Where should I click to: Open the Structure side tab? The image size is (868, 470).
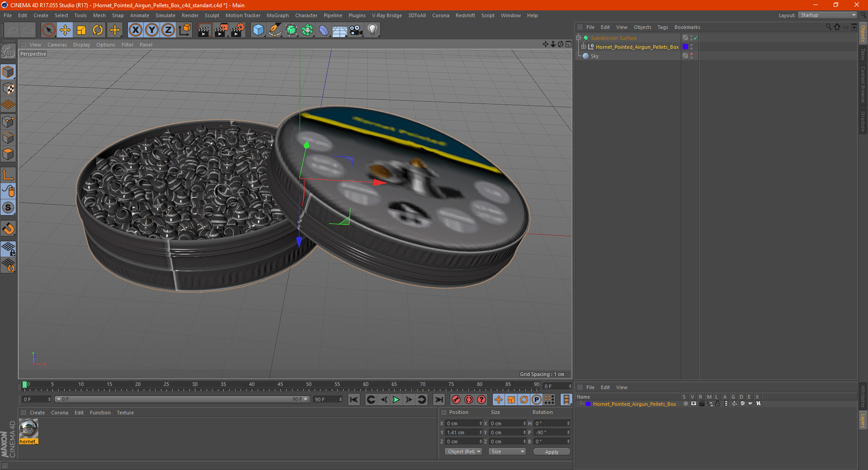pyautogui.click(x=863, y=121)
